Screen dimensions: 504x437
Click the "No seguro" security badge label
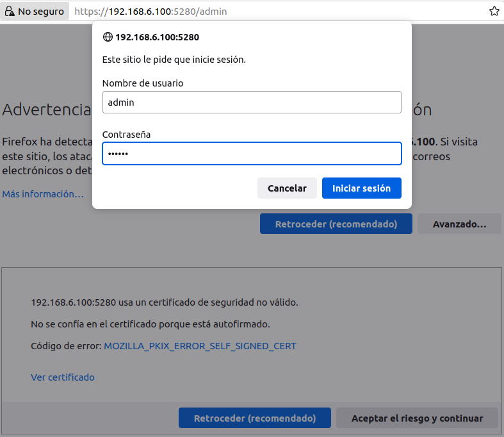click(41, 12)
